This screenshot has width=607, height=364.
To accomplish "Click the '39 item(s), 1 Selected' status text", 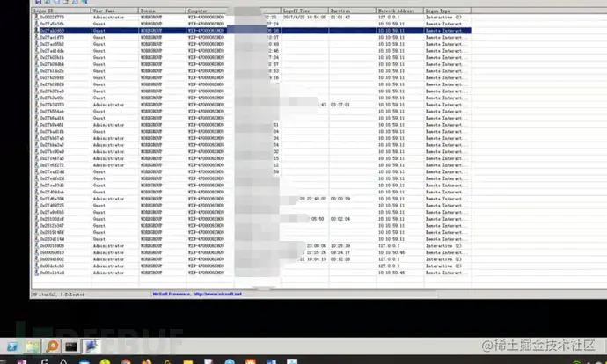I will (58, 295).
